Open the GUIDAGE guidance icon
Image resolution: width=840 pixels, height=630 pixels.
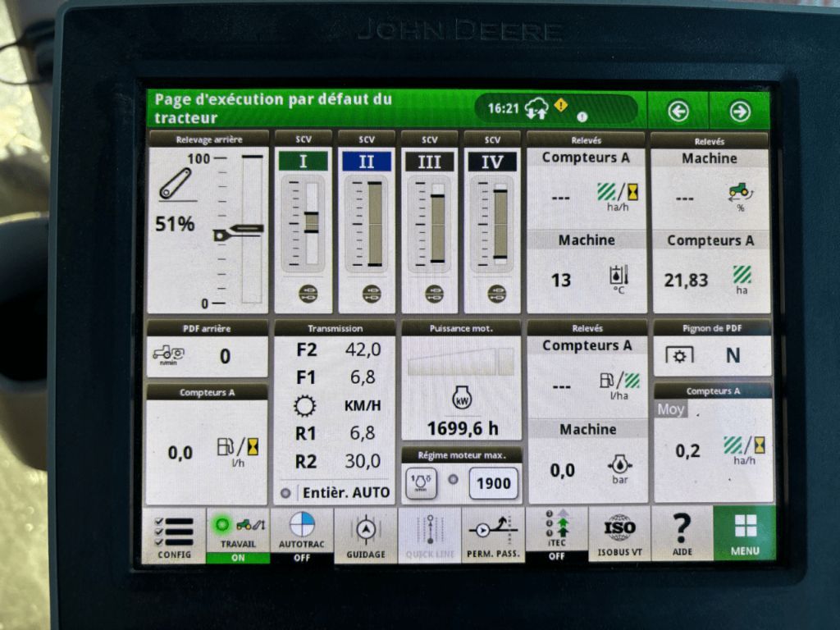pyautogui.click(x=366, y=534)
